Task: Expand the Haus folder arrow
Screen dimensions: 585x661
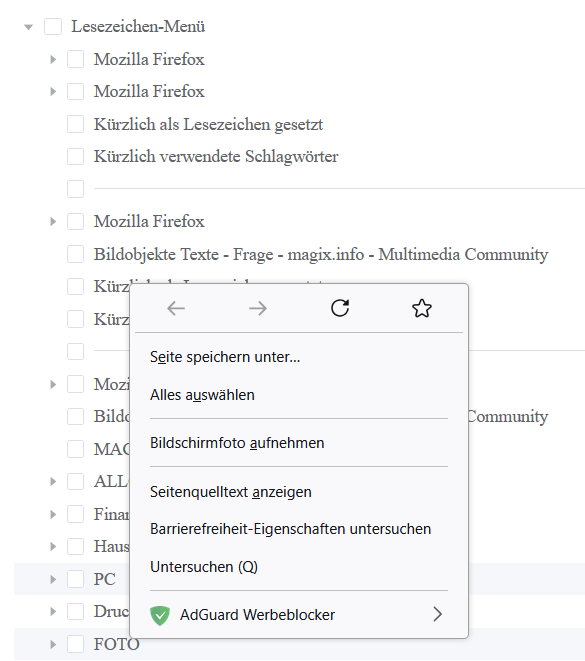Action: [x=53, y=547]
